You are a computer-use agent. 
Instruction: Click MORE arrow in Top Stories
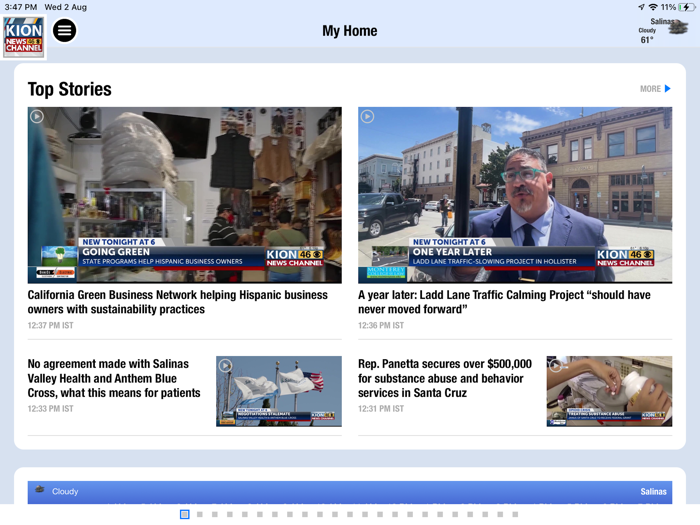[x=655, y=89]
